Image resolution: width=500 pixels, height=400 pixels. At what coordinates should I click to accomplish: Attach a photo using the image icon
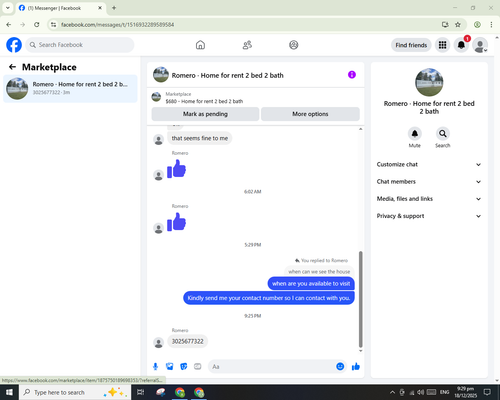(170, 367)
